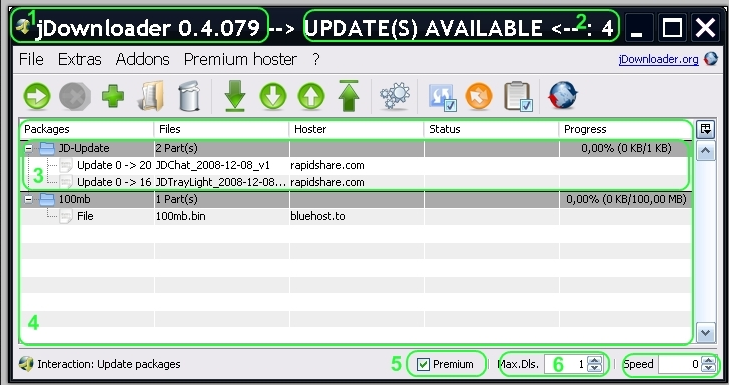Click the grey stop downloads icon
The height and width of the screenshot is (385, 729).
click(x=75, y=96)
